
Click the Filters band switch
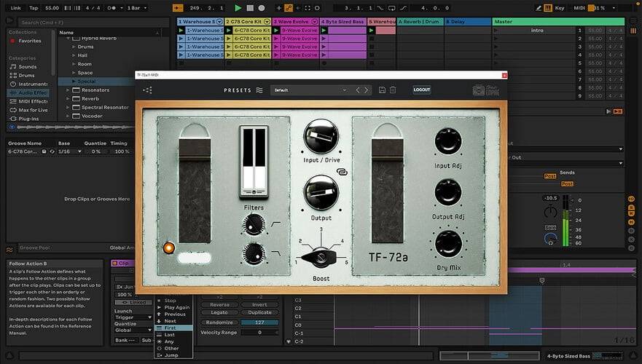(x=254, y=162)
